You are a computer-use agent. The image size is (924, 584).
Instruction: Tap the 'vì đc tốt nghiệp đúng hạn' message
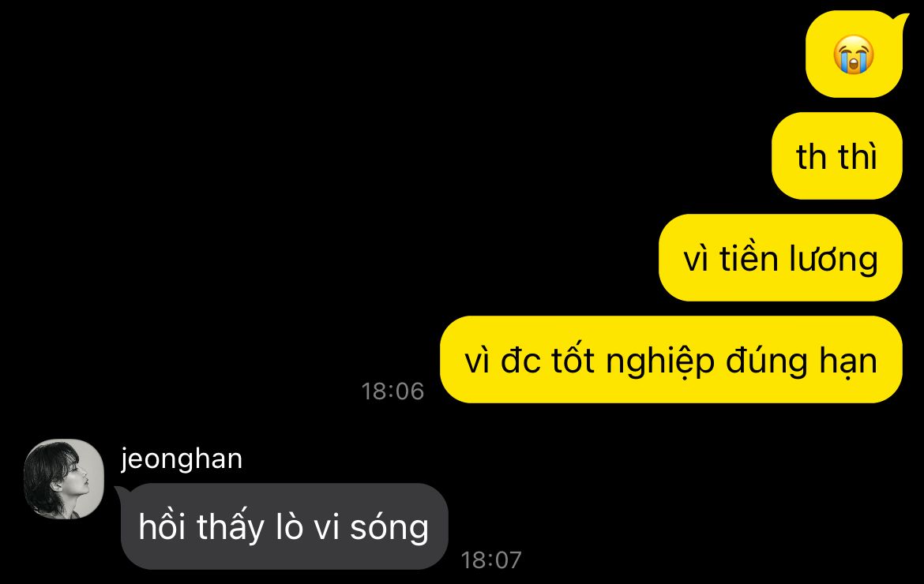point(671,360)
